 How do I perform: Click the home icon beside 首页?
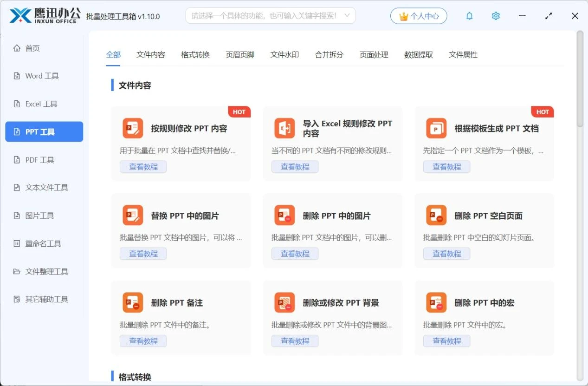point(17,48)
